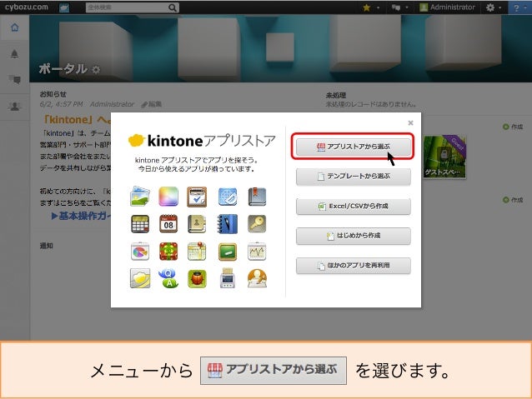Select ほかのアプリを再利用 button
The height and width of the screenshot is (399, 532).
pos(353,266)
